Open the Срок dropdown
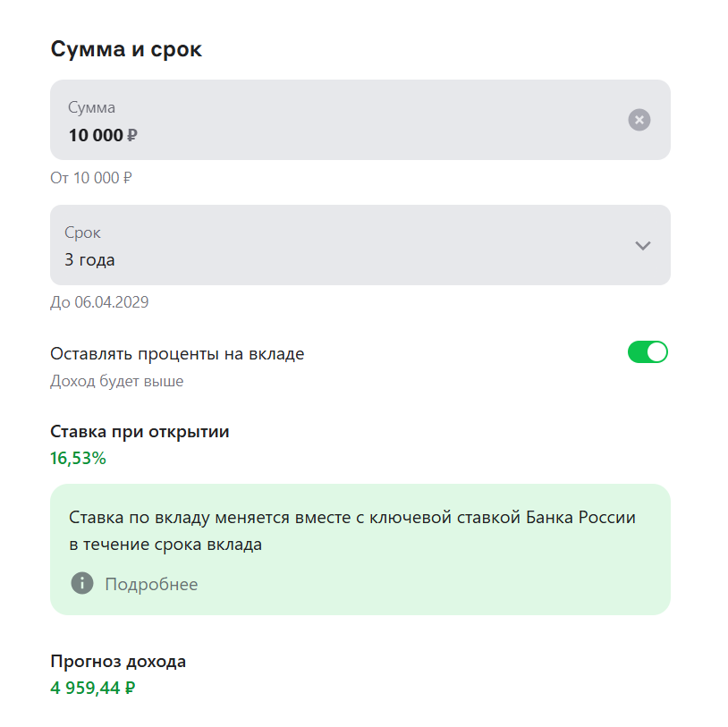 pyautogui.click(x=358, y=245)
